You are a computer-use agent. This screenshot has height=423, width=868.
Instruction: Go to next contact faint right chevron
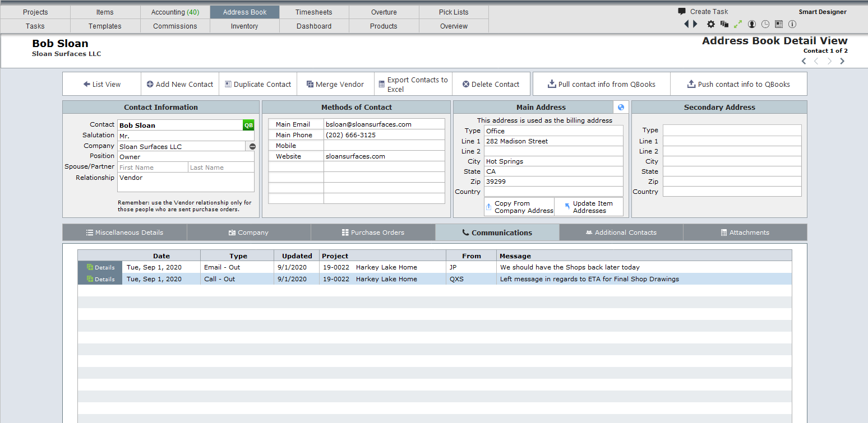point(829,61)
